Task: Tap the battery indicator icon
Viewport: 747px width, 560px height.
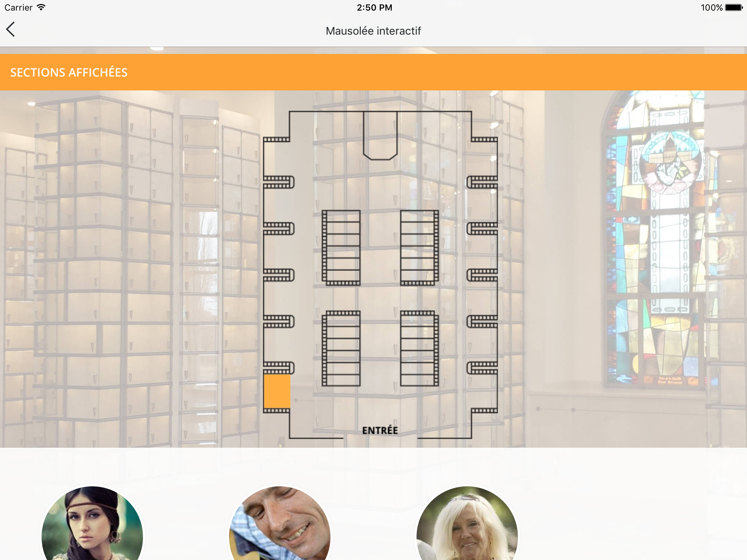Action: click(734, 7)
